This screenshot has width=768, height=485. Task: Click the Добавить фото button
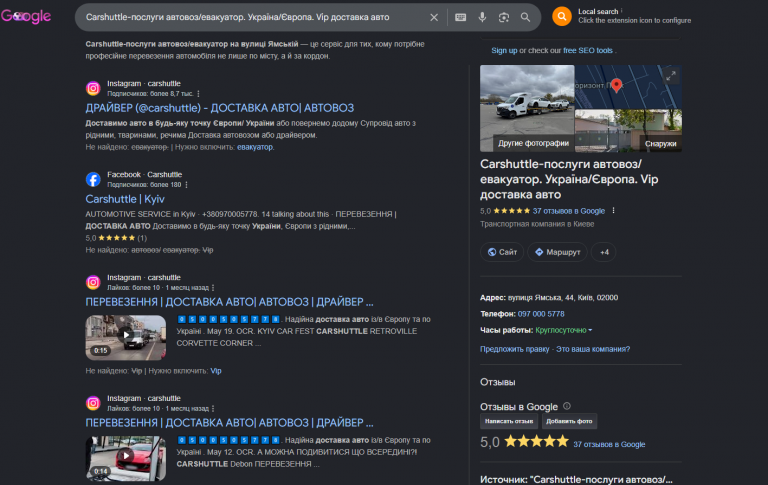click(x=569, y=421)
